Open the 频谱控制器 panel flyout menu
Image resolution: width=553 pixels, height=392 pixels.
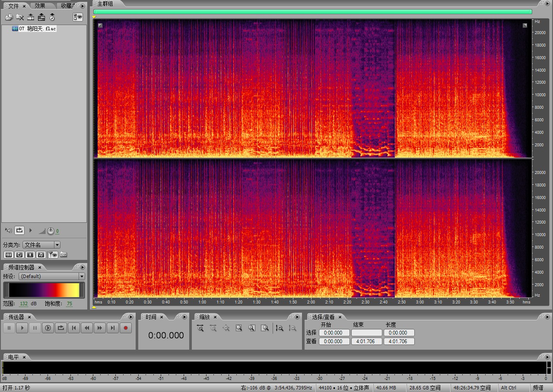point(82,267)
